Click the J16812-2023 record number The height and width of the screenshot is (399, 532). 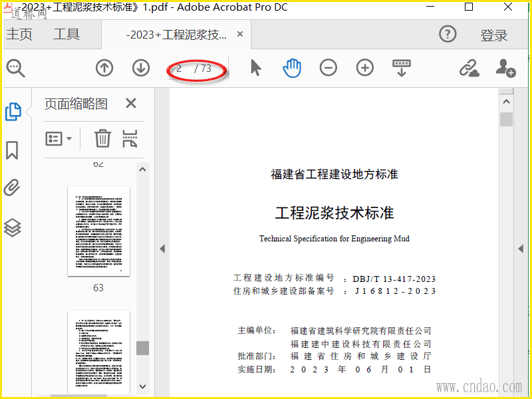395,291
